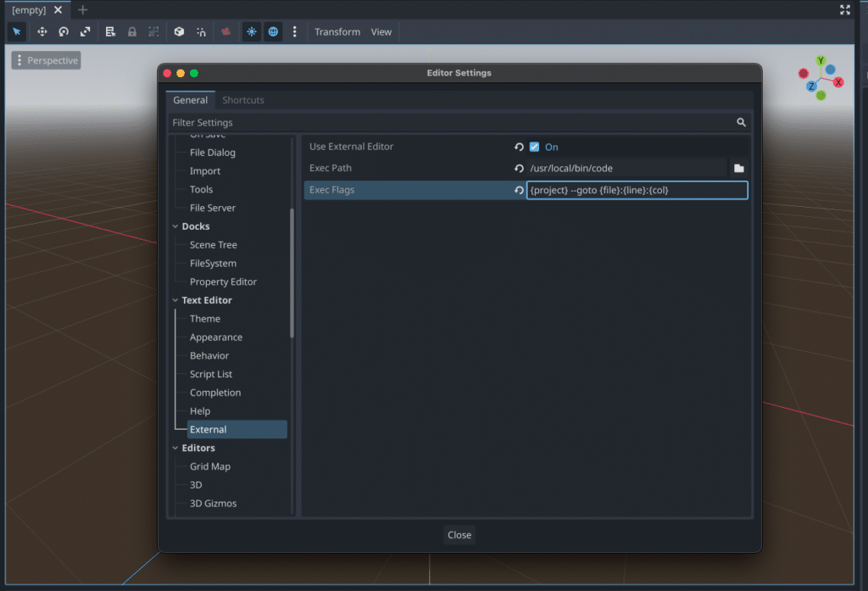Select the Scale tool
Screen dimensions: 868x591
[x=85, y=31]
